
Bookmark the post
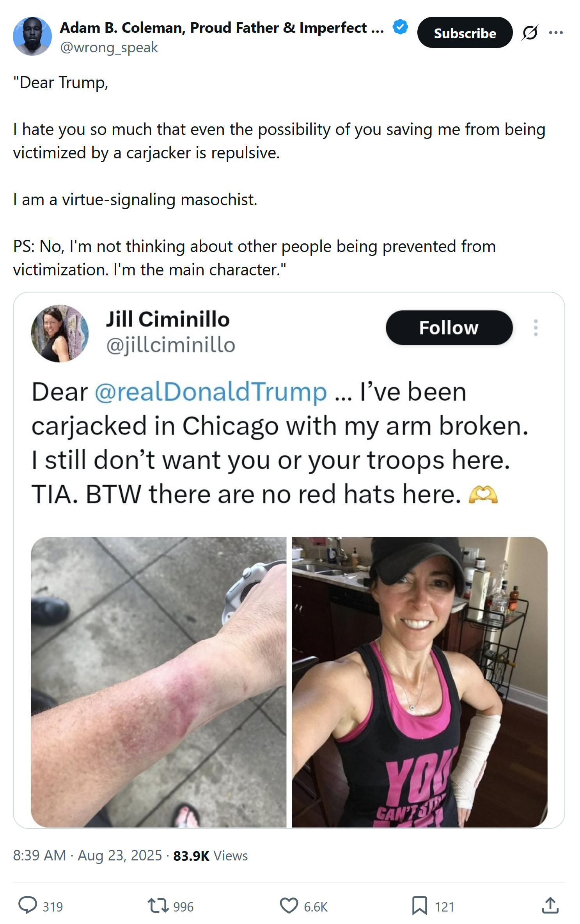coord(420,905)
